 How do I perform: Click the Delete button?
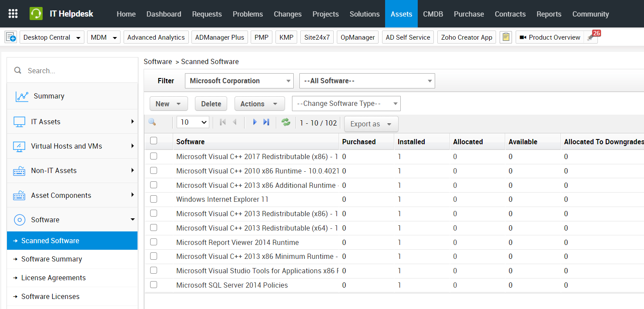click(211, 104)
